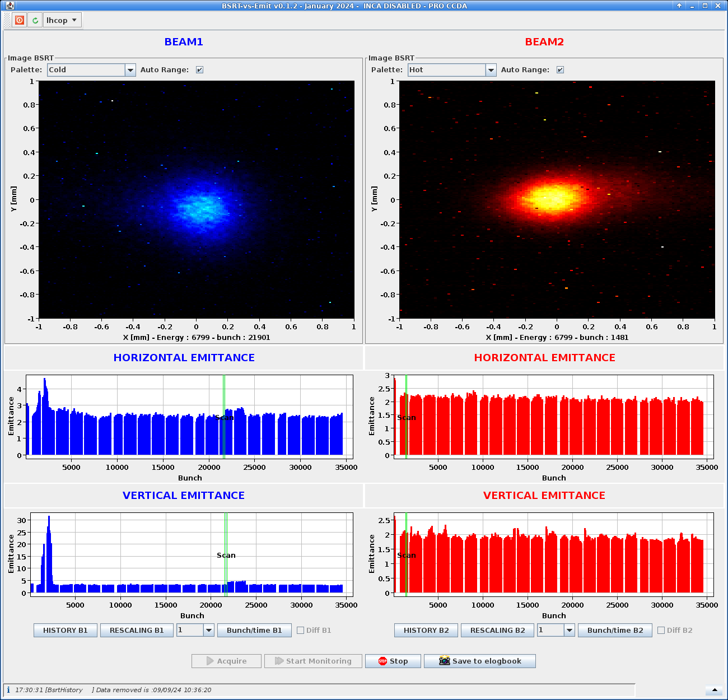Click the status bar info icon

click(x=8, y=690)
